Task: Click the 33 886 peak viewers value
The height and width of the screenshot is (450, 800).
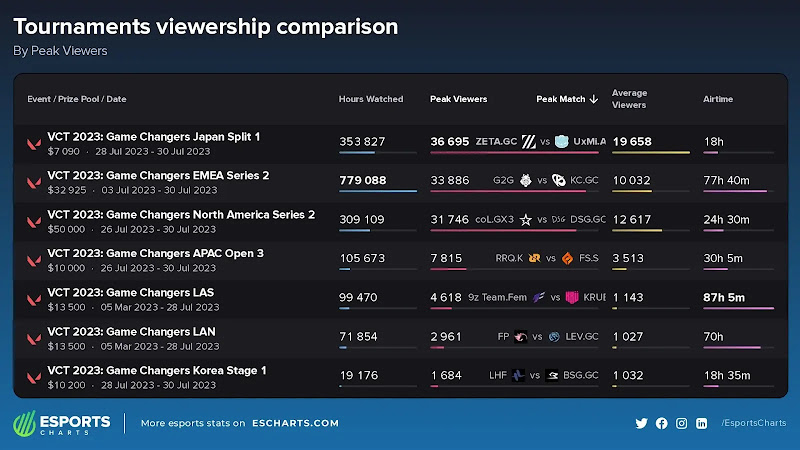Action: (x=449, y=180)
